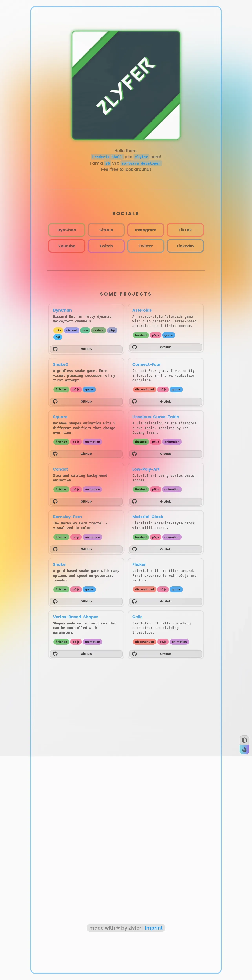
Task: Toggle dark mode contrast icon
Action: pyautogui.click(x=244, y=740)
